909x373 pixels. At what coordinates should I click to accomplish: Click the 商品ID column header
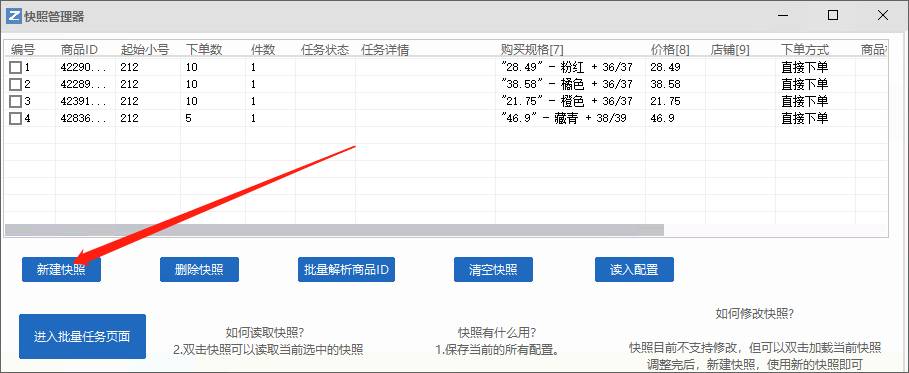coord(79,50)
